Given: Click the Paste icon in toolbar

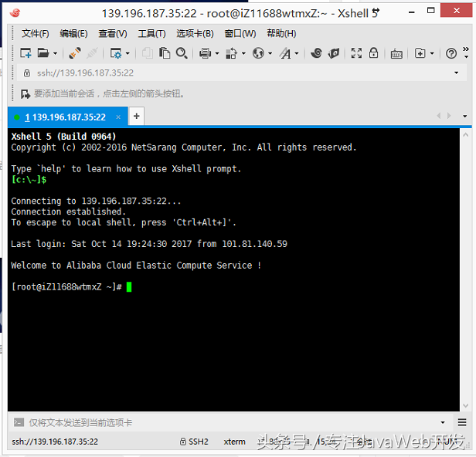Looking at the screenshot, I should tap(165, 53).
